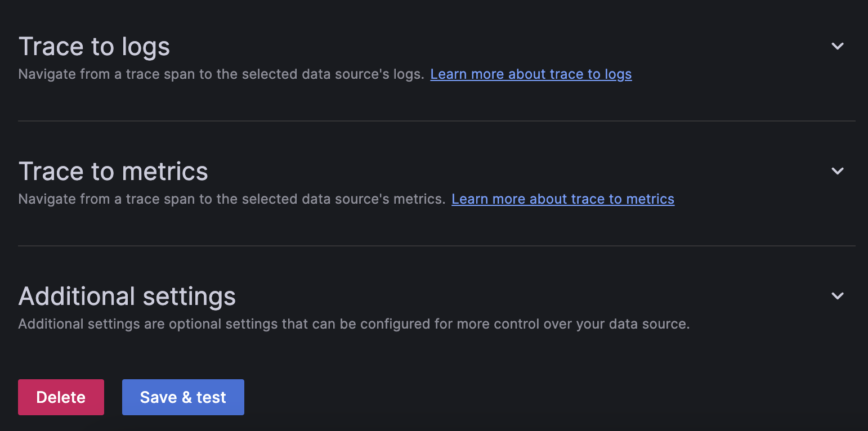Follow the trace to metrics documentation link

coord(563,199)
